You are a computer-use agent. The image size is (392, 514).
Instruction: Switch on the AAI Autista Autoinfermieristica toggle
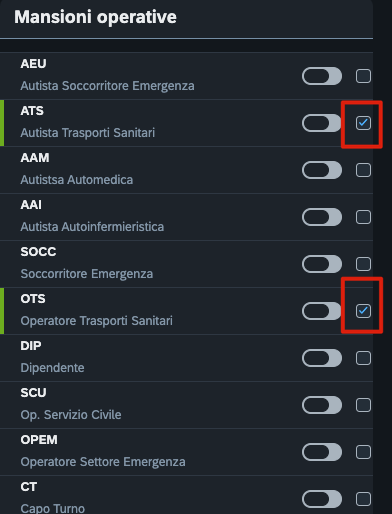tap(322, 217)
